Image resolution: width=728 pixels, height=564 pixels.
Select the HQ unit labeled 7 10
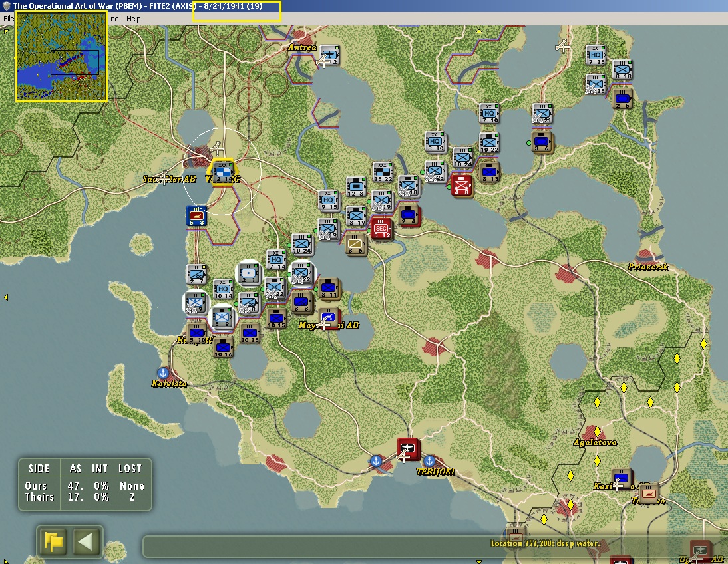point(489,114)
